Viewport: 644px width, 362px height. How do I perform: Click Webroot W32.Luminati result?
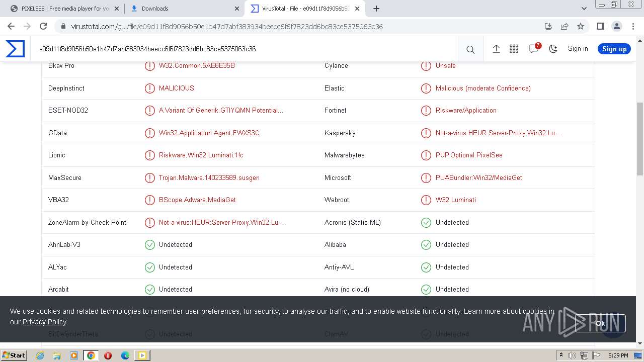[456, 200]
